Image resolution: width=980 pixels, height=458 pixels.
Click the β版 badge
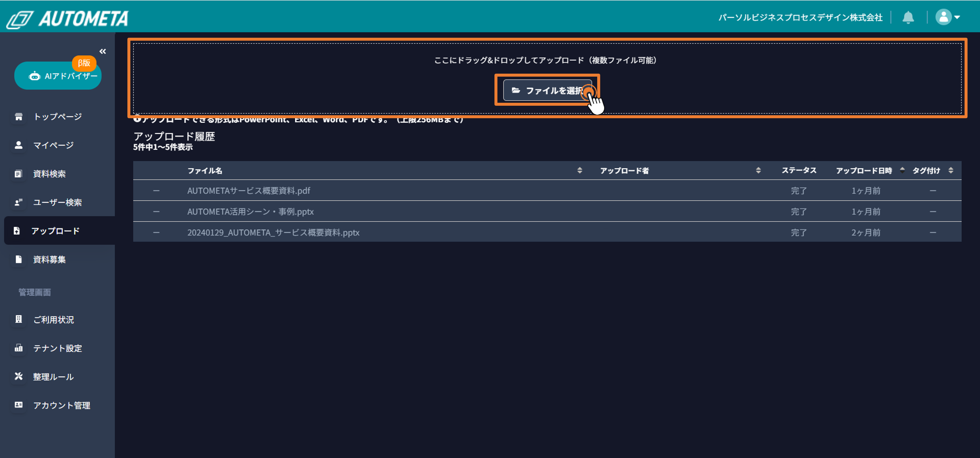coord(84,63)
